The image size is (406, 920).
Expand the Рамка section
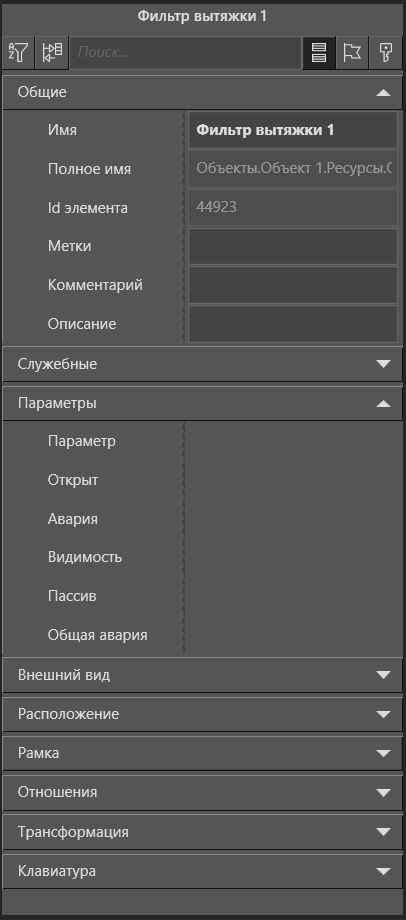coord(383,753)
